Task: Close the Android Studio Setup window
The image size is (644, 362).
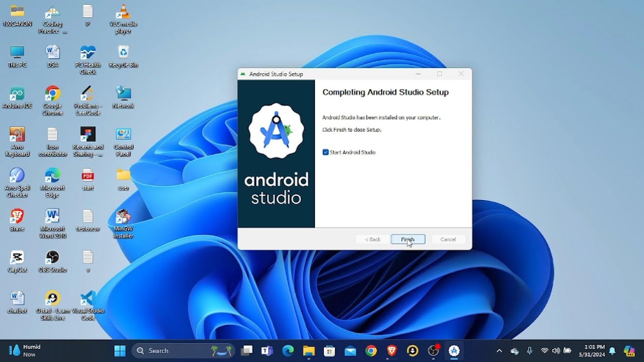Action: 461,74
